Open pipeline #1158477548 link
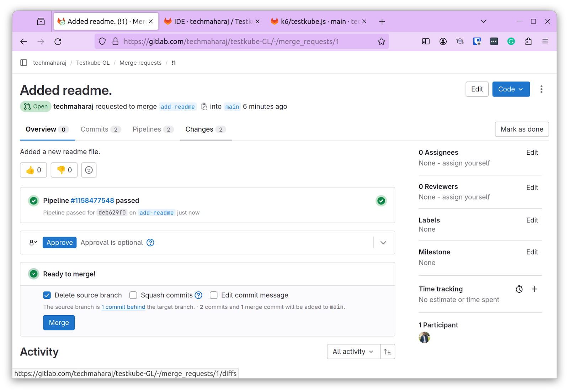Image resolution: width=569 pixels, height=392 pixels. coord(92,201)
